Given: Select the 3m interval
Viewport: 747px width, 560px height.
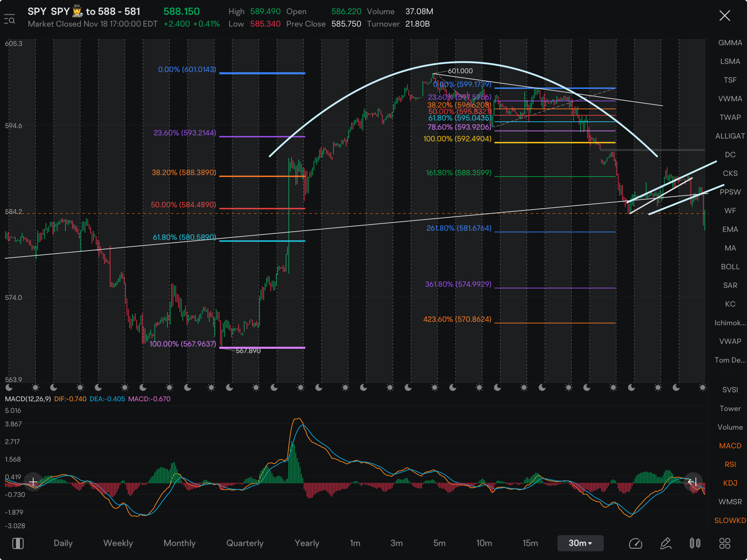Looking at the screenshot, I should [396, 543].
